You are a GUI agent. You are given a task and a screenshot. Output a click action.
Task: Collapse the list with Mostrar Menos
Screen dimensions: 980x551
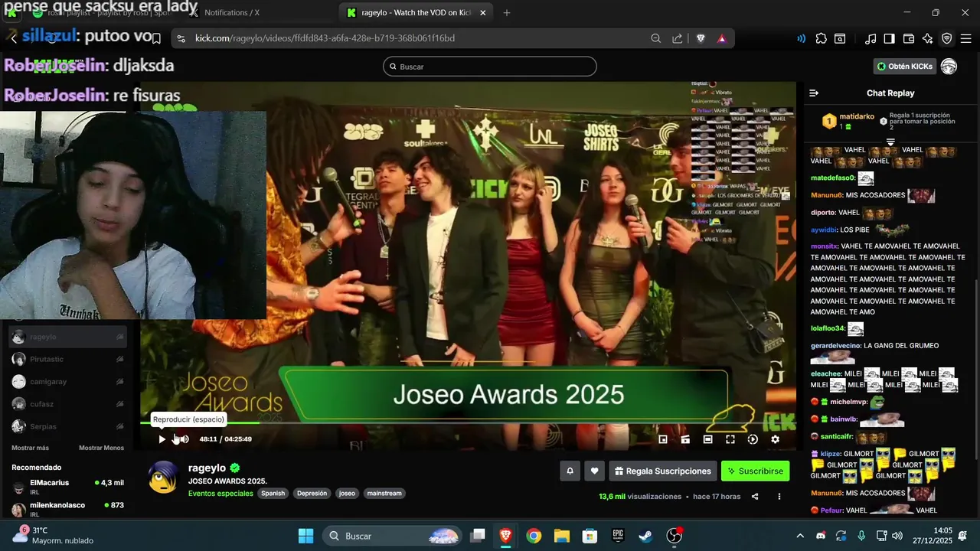[101, 448]
